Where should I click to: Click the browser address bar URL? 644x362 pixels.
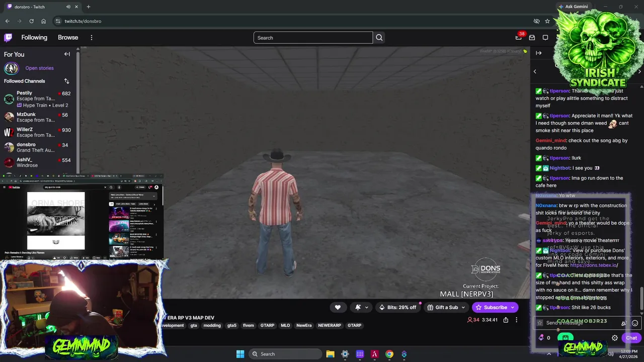(83, 21)
